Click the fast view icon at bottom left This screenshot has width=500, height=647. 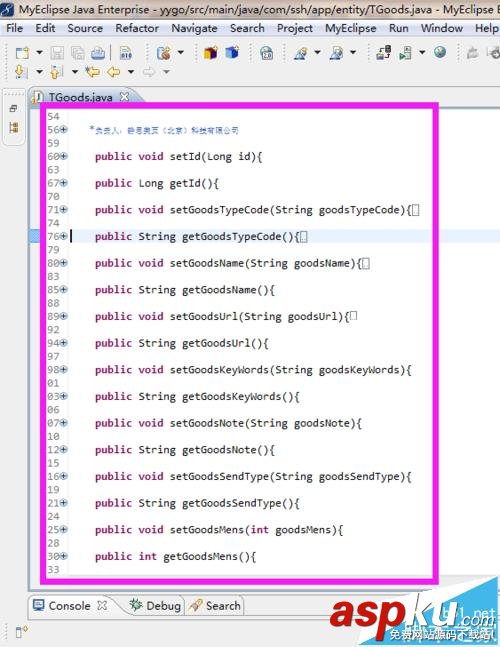click(x=21, y=631)
